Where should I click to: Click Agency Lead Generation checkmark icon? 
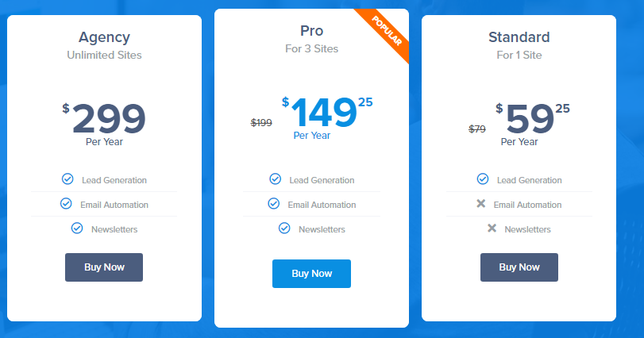(x=67, y=179)
